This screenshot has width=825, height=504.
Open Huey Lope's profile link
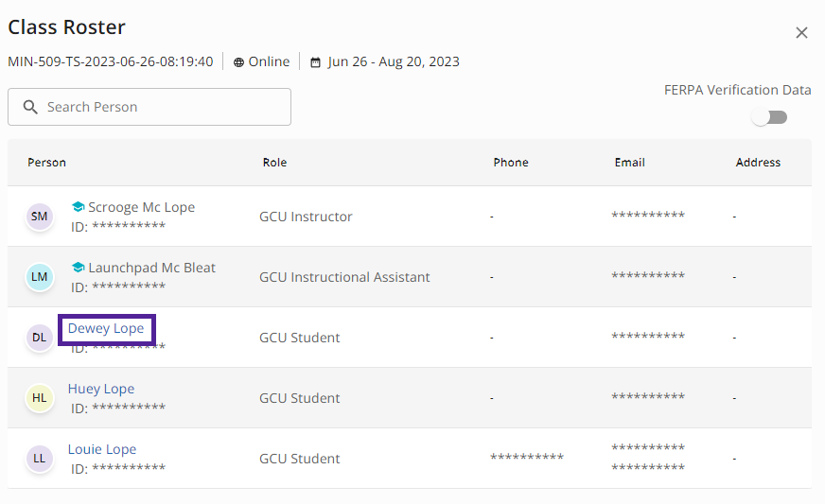101,389
